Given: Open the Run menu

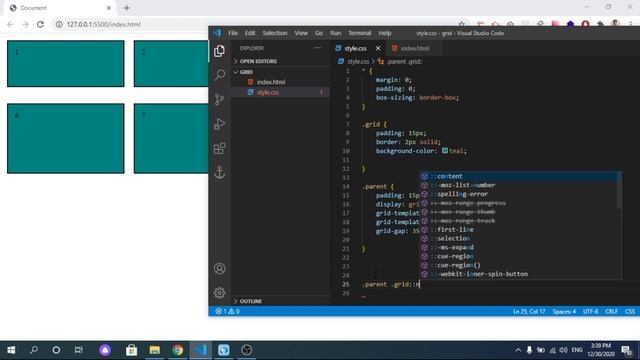Looking at the screenshot, I should 336,33.
